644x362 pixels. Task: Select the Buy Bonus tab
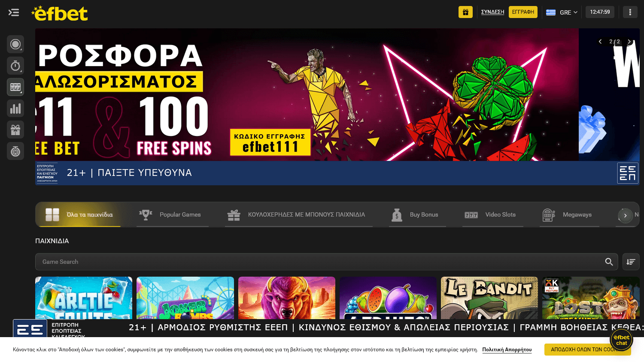coord(417,214)
